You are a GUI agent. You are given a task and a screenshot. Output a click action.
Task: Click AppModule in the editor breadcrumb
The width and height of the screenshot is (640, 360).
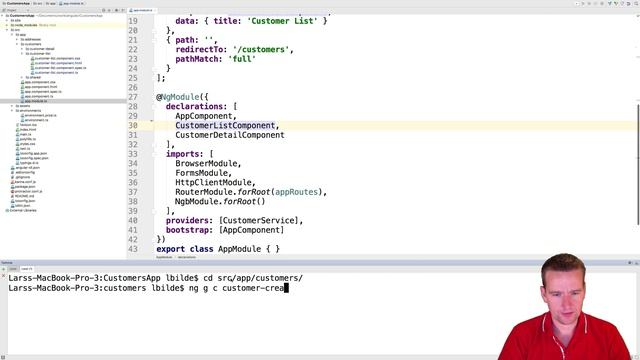tap(164, 257)
